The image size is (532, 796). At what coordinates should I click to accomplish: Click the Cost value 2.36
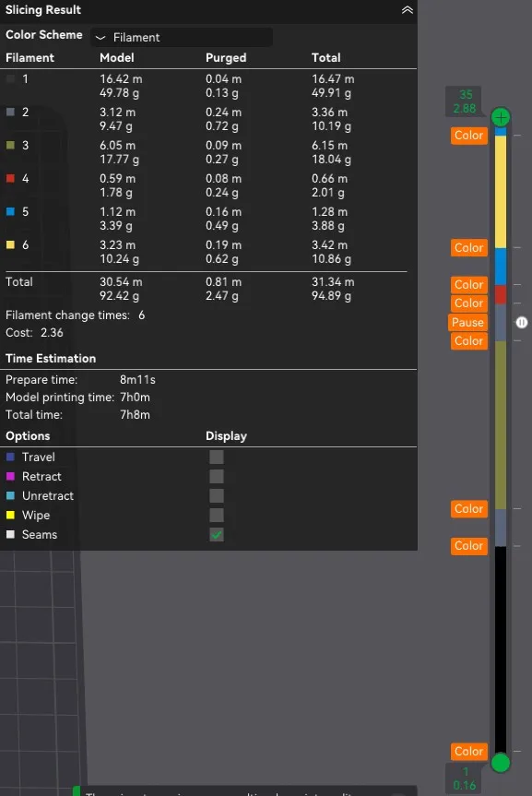coord(52,333)
